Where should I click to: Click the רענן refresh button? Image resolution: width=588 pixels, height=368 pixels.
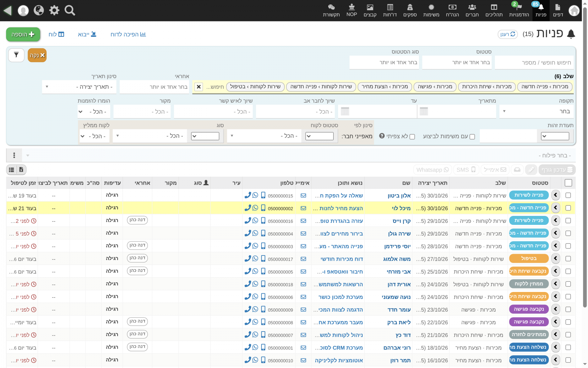click(x=508, y=34)
